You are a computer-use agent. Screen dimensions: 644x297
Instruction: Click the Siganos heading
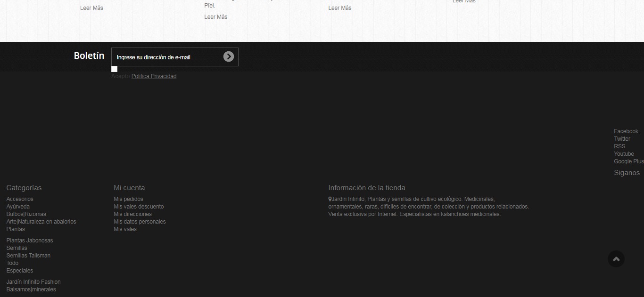(627, 173)
